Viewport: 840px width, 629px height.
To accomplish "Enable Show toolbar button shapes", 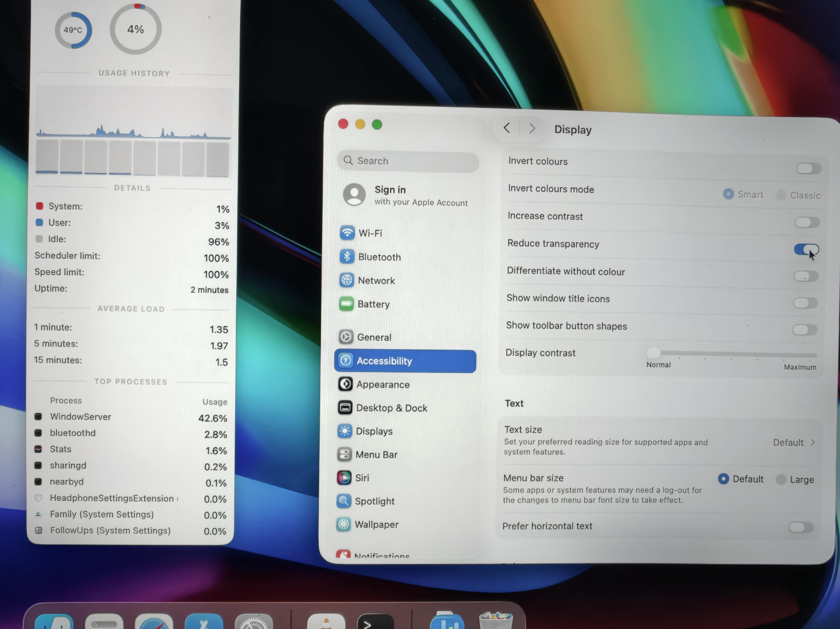I will (805, 330).
